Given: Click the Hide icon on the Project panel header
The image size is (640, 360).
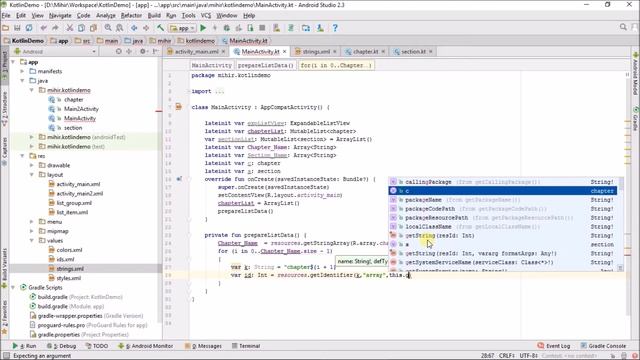Looking at the screenshot, I should [x=155, y=51].
